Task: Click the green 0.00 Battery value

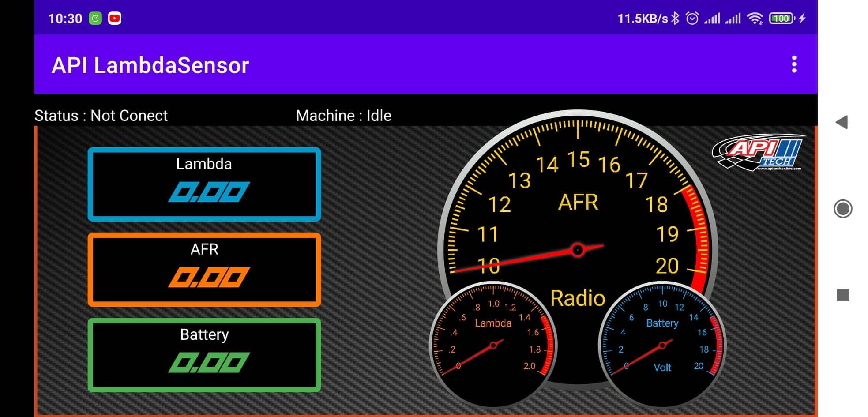Action: click(209, 362)
